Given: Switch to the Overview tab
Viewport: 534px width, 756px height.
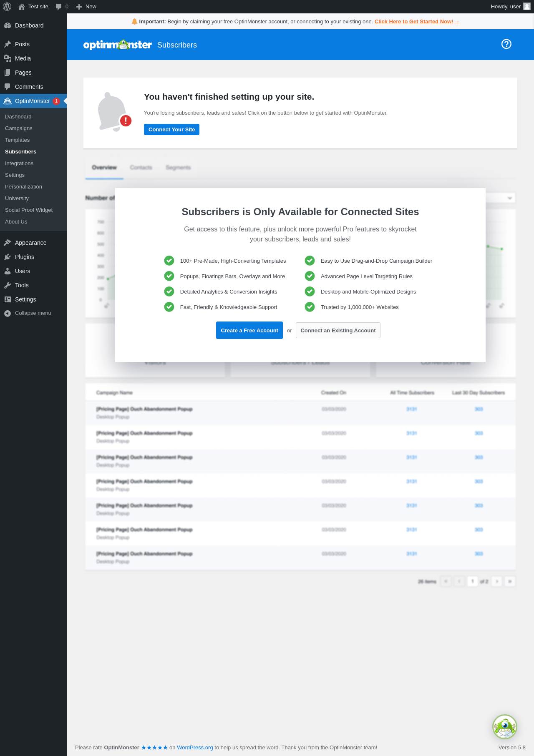Looking at the screenshot, I should point(104,168).
